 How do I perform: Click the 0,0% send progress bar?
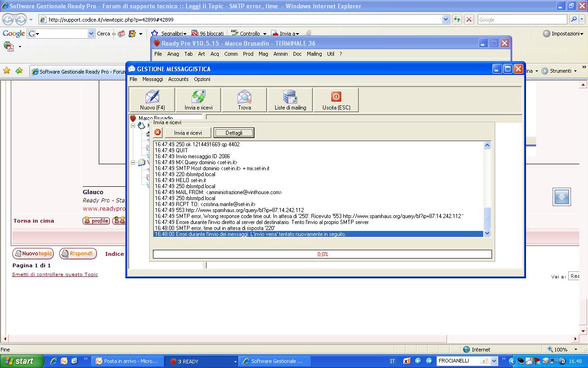[322, 254]
